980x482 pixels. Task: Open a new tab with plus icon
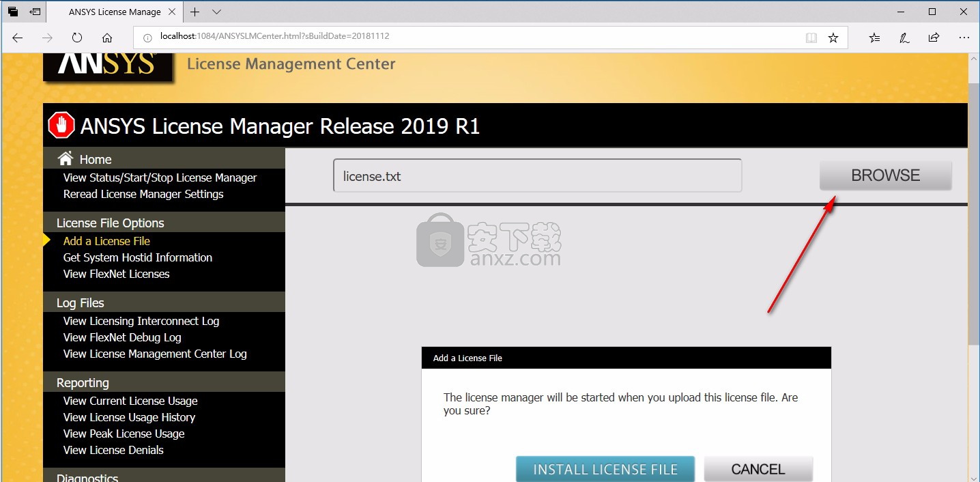click(x=194, y=12)
